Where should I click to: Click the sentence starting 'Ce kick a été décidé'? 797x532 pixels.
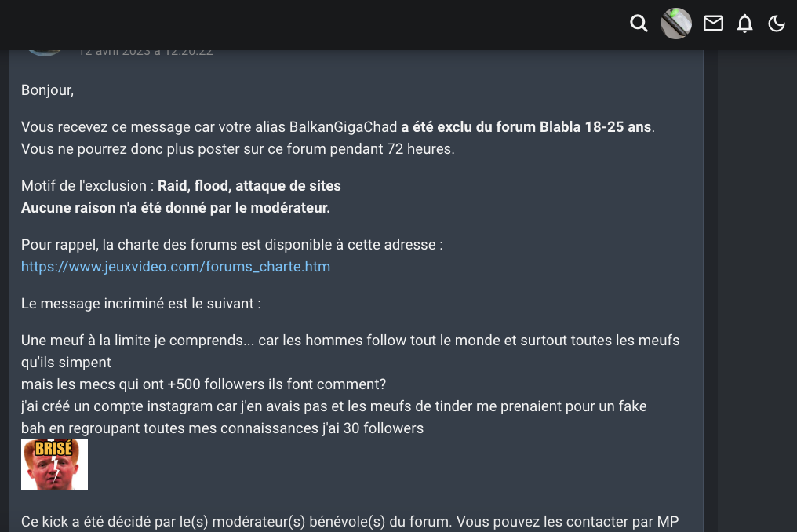tap(349, 522)
